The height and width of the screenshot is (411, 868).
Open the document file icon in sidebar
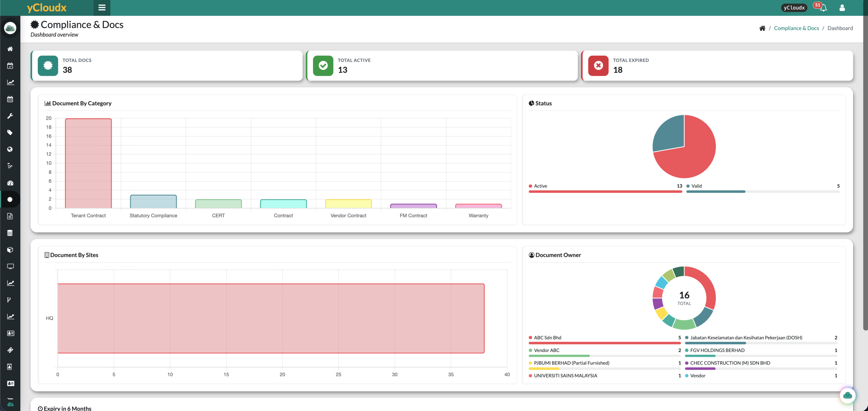[x=10, y=216]
